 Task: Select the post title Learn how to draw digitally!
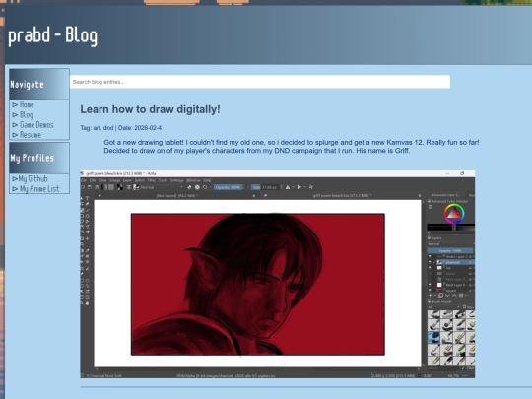click(150, 109)
